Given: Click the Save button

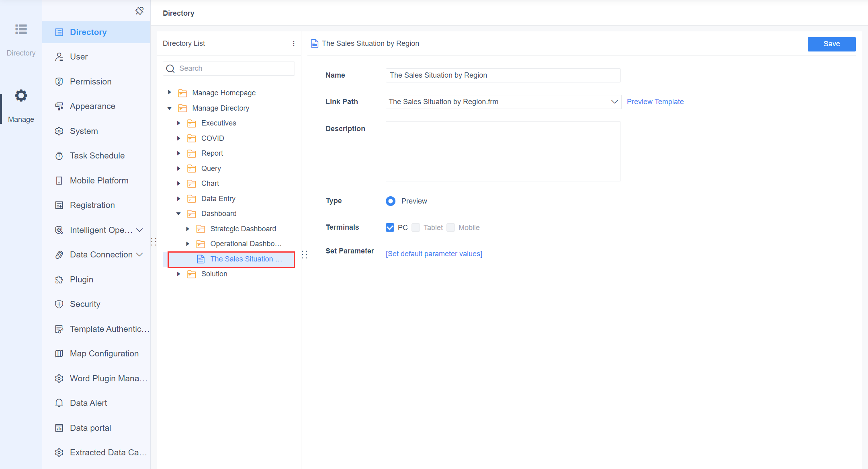Looking at the screenshot, I should click(x=831, y=44).
